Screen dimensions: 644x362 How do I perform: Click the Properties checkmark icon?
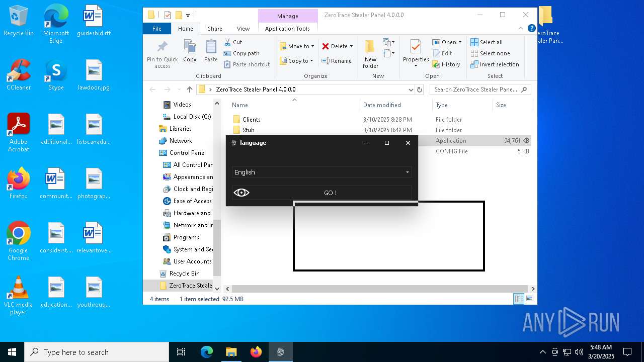point(416,47)
